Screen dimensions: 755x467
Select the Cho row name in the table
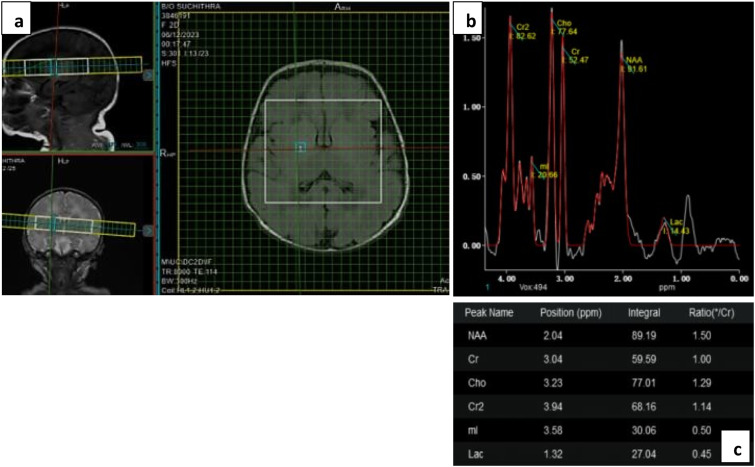[477, 383]
